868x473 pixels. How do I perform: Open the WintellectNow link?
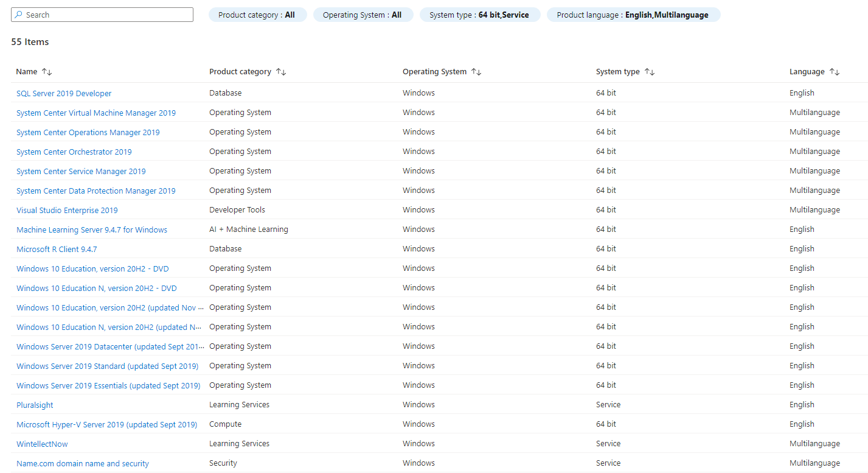(42, 444)
